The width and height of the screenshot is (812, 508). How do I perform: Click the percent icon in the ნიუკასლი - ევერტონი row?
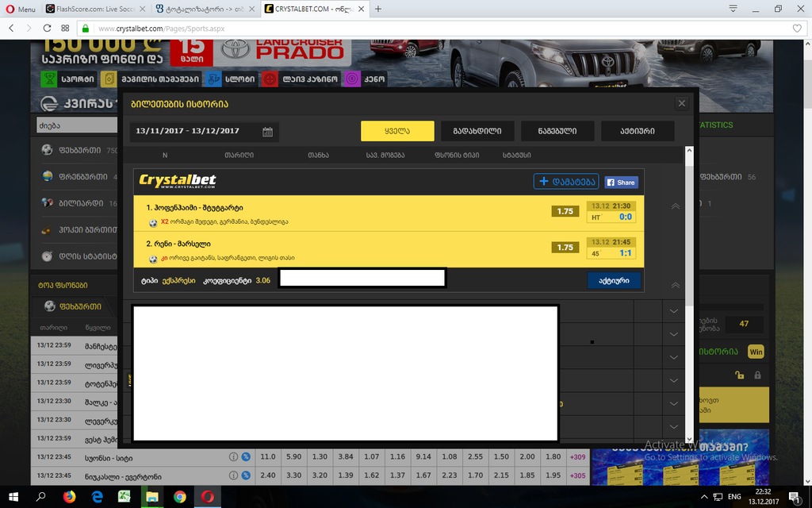(246, 475)
